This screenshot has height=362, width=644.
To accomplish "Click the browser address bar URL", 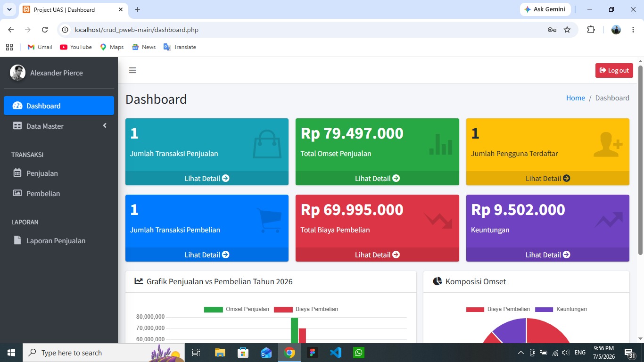I will coord(136,30).
